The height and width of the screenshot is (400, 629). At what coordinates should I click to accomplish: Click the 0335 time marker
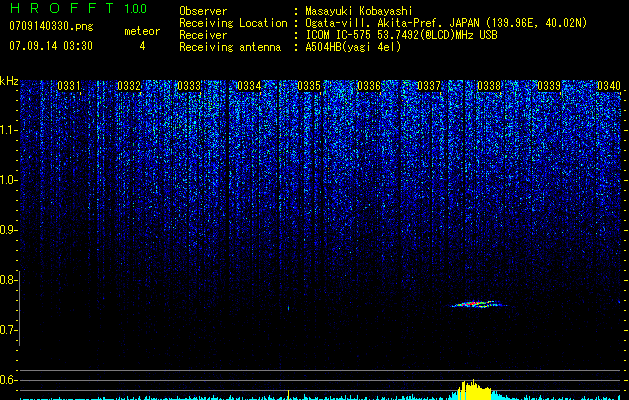[x=309, y=86]
